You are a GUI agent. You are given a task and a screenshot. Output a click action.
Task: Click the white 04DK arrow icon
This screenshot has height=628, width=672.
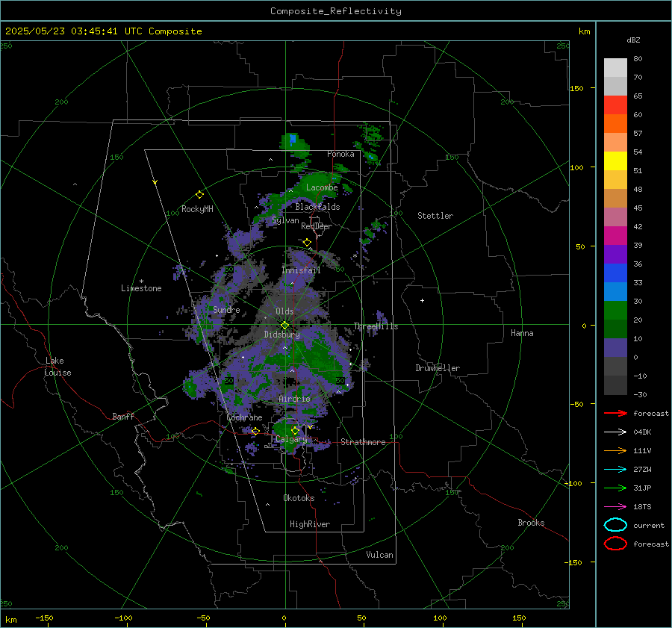[x=615, y=432]
